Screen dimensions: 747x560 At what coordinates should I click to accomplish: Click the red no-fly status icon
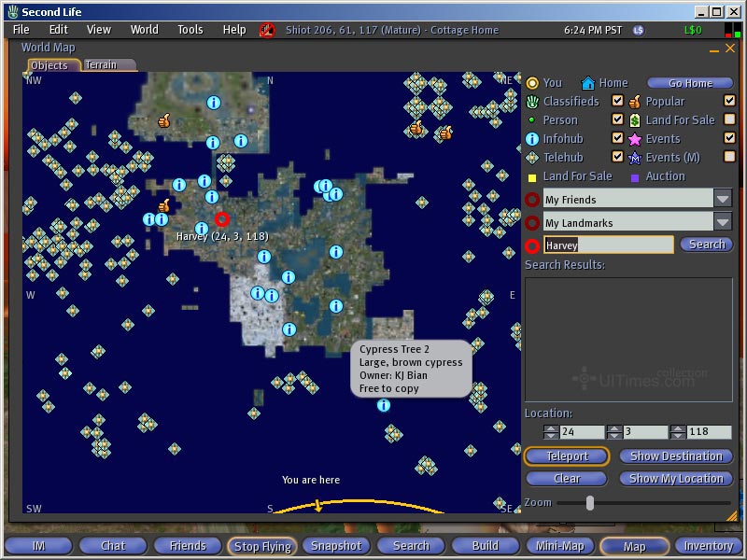[267, 30]
